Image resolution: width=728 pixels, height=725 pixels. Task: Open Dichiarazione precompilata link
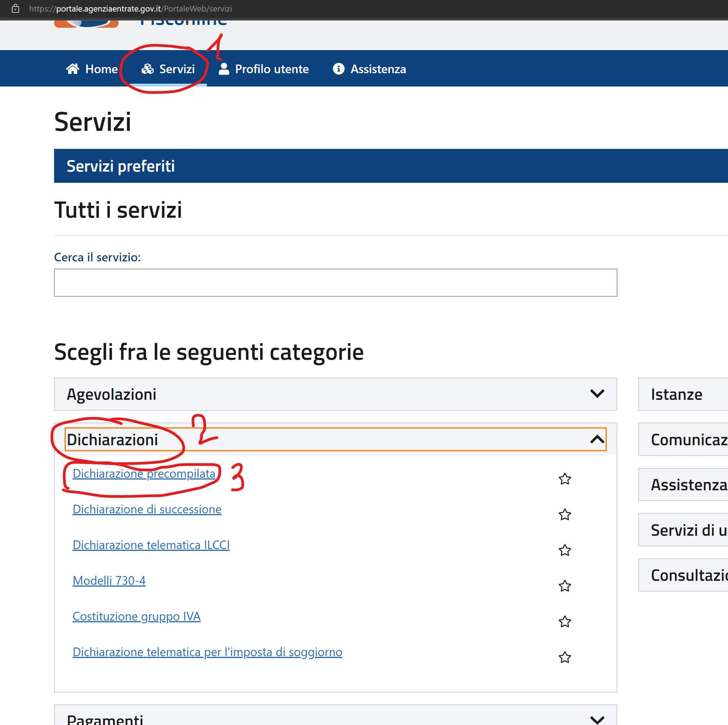tap(143, 473)
